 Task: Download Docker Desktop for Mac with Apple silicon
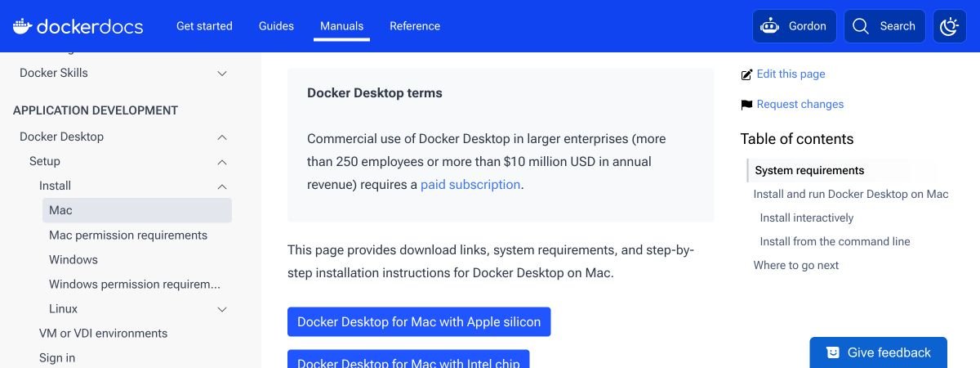tap(419, 322)
